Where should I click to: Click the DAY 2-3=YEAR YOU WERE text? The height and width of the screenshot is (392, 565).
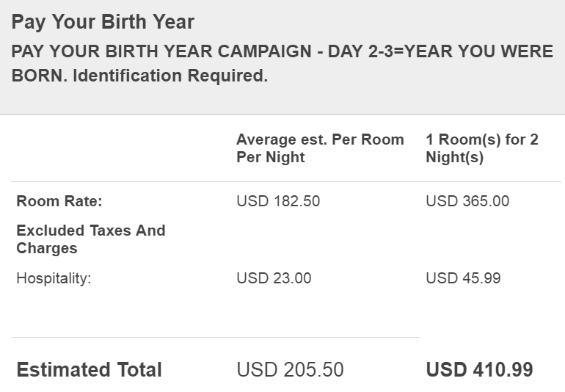pyautogui.click(x=440, y=51)
